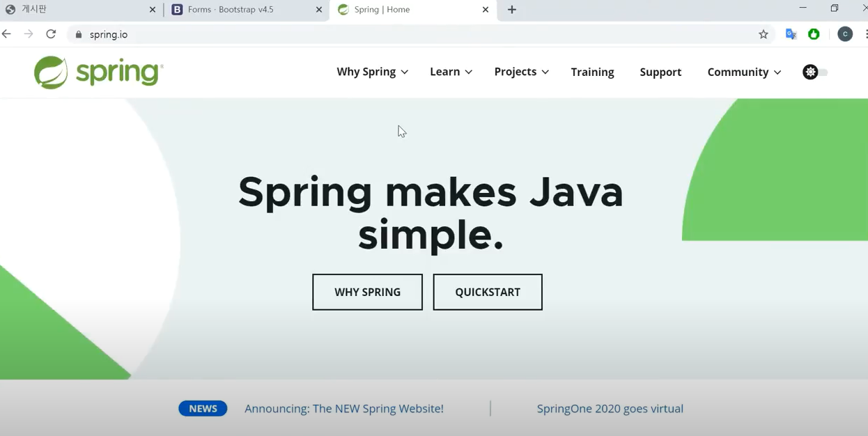Switch to the Forms Bootstrap v4.5 tab
Viewport: 868px width, 436px height.
click(x=247, y=10)
